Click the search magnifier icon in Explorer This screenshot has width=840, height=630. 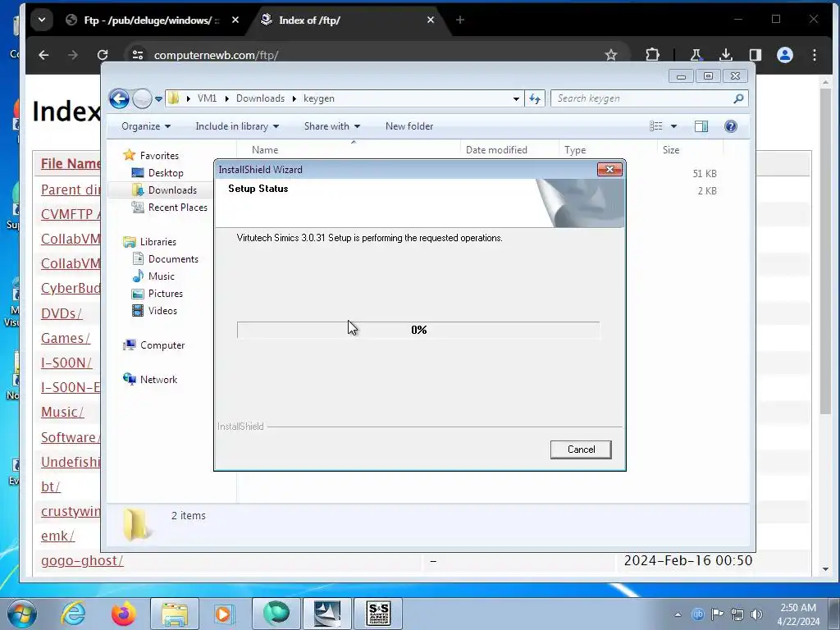tap(738, 98)
